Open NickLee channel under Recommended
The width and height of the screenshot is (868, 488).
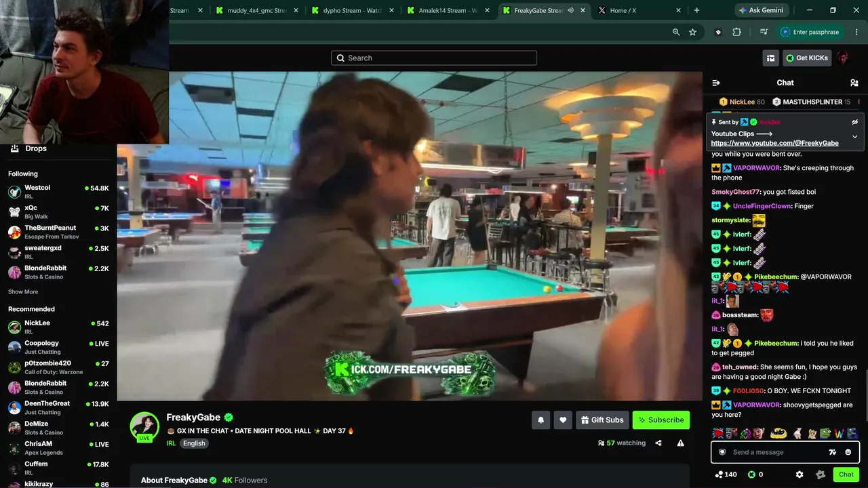[58, 327]
